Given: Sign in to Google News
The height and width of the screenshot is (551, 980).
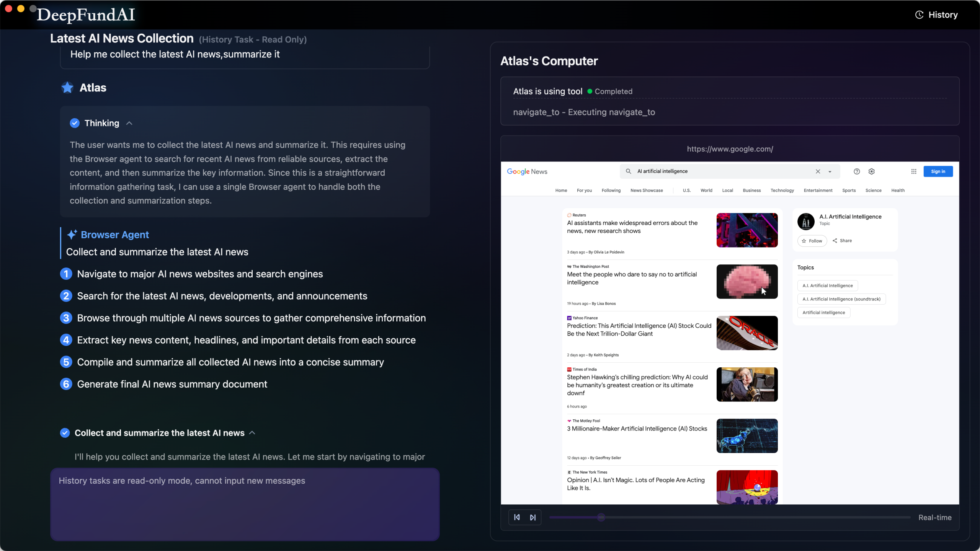Looking at the screenshot, I should pyautogui.click(x=938, y=171).
